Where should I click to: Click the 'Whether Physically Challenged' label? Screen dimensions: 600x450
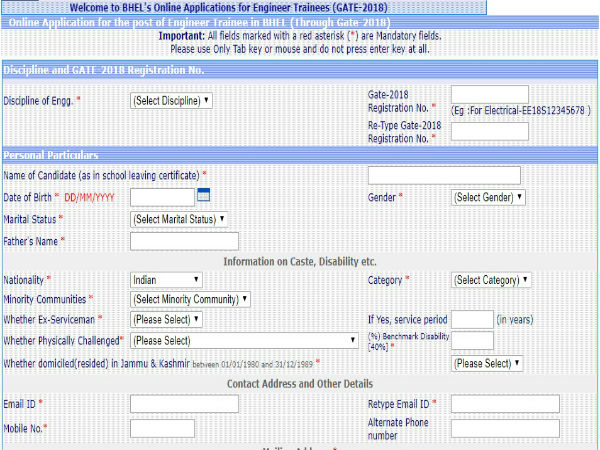62,341
